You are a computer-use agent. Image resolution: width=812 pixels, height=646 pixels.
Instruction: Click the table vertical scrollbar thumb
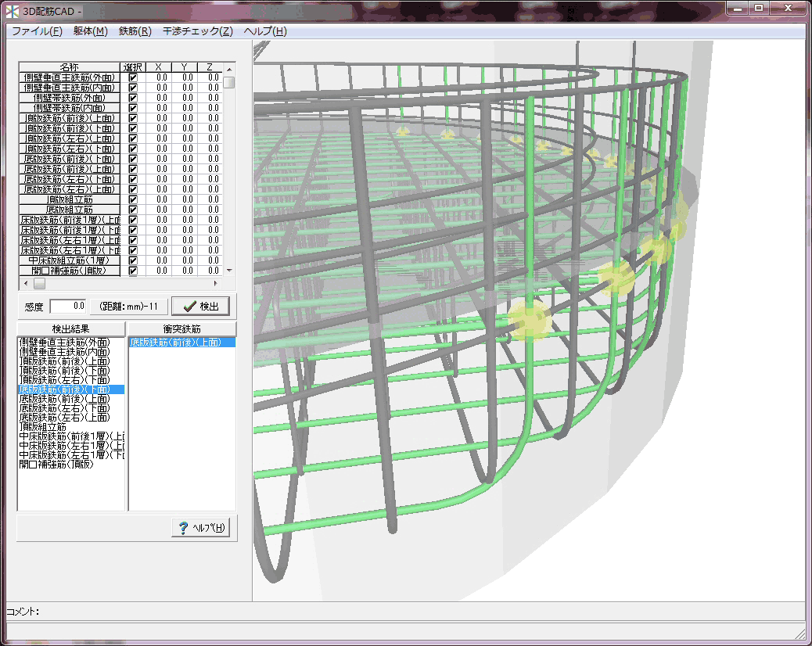tap(229, 82)
